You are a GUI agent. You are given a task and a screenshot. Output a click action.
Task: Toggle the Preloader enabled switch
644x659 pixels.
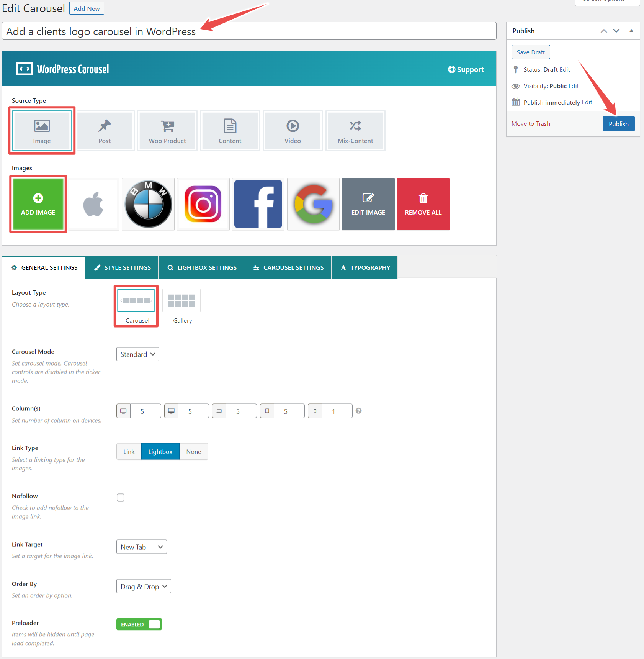click(139, 624)
